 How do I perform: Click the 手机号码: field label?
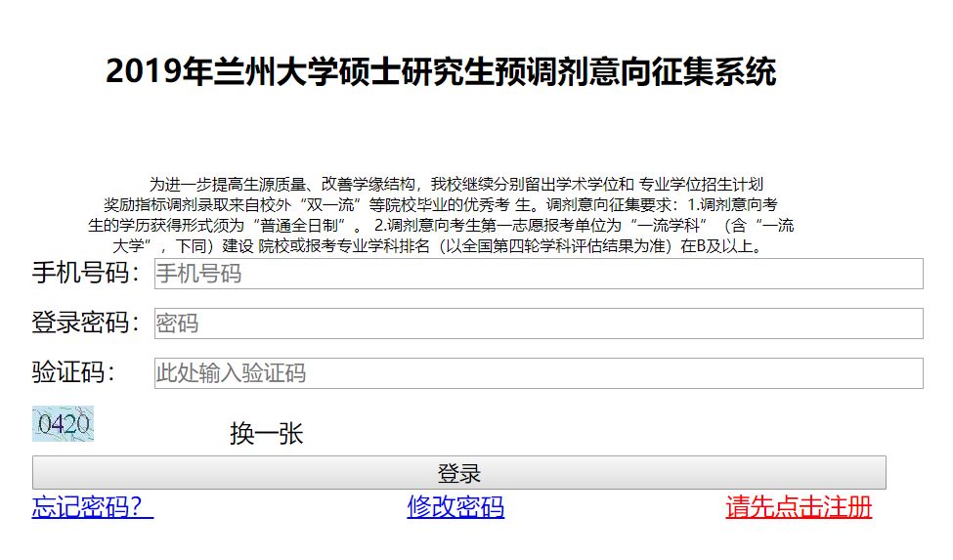pyautogui.click(x=86, y=273)
